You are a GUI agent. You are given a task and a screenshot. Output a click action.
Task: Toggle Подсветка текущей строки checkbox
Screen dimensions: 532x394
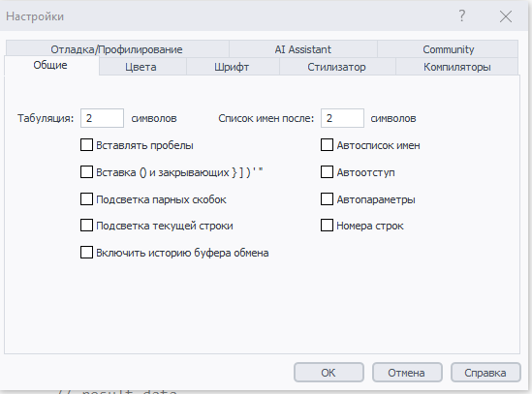pos(86,226)
